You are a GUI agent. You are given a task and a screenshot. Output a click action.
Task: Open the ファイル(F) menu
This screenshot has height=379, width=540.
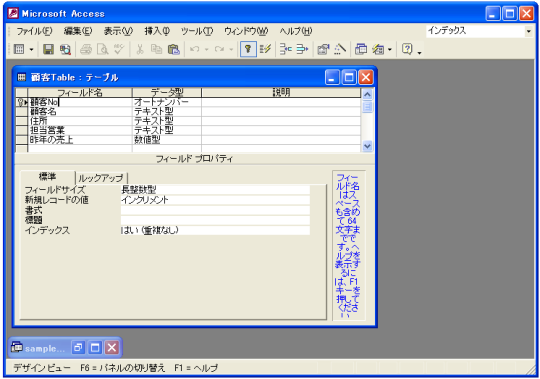34,31
